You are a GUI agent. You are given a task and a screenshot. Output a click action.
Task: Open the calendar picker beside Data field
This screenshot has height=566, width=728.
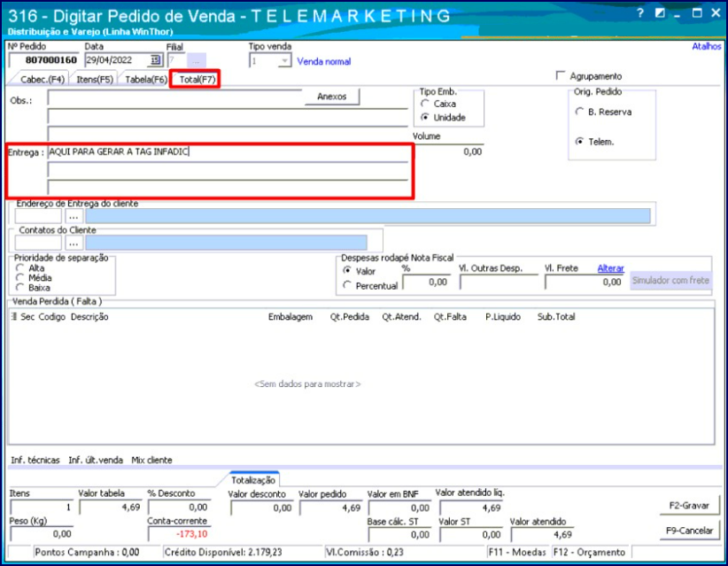click(155, 60)
